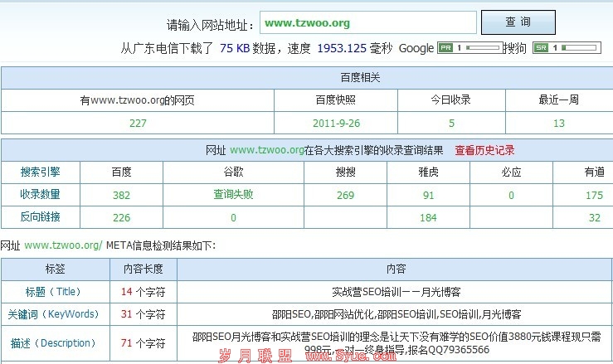
Task: Open Baidu backlinks count 226
Action: (121, 217)
